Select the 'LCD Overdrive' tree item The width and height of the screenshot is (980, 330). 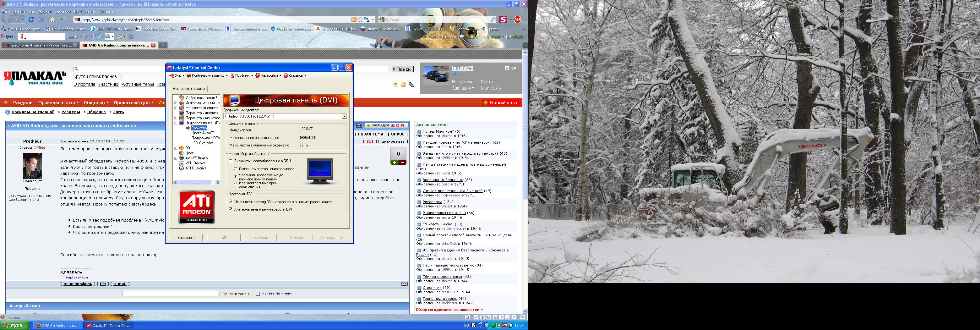click(x=203, y=143)
